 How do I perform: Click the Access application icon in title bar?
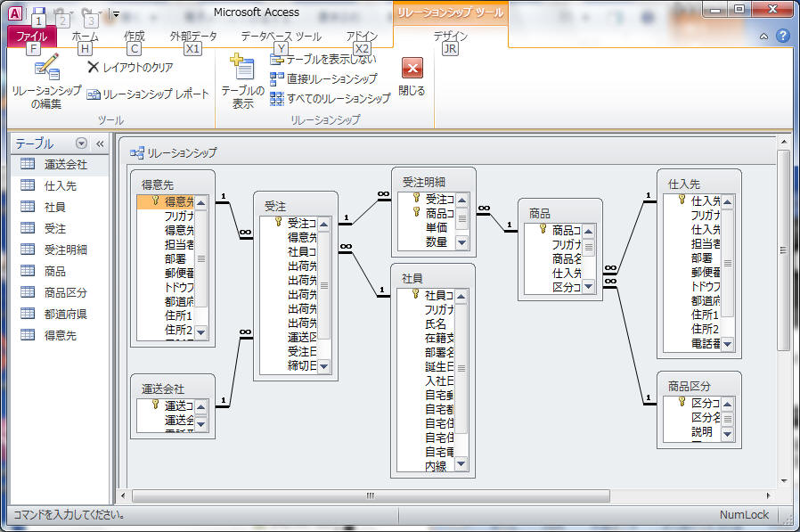pyautogui.click(x=15, y=13)
